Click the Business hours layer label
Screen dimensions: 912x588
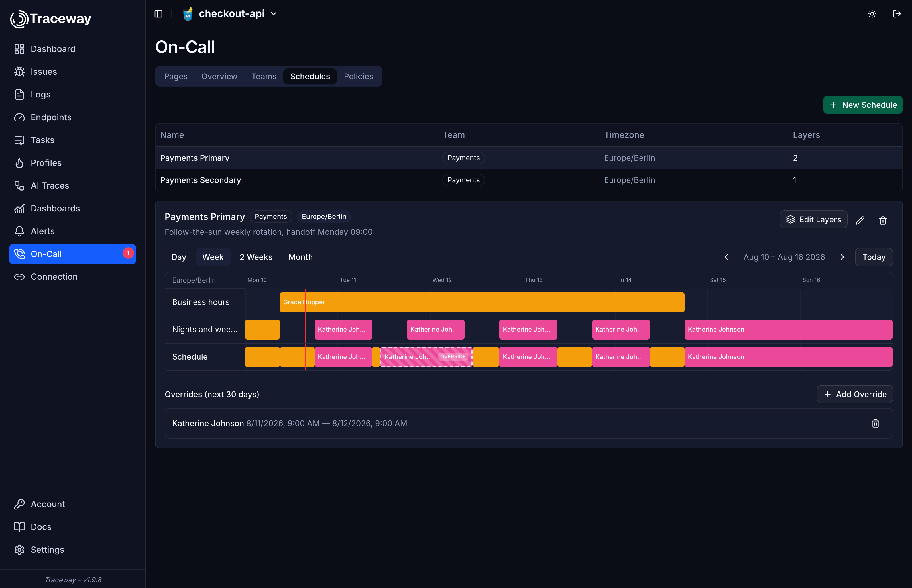click(x=201, y=302)
